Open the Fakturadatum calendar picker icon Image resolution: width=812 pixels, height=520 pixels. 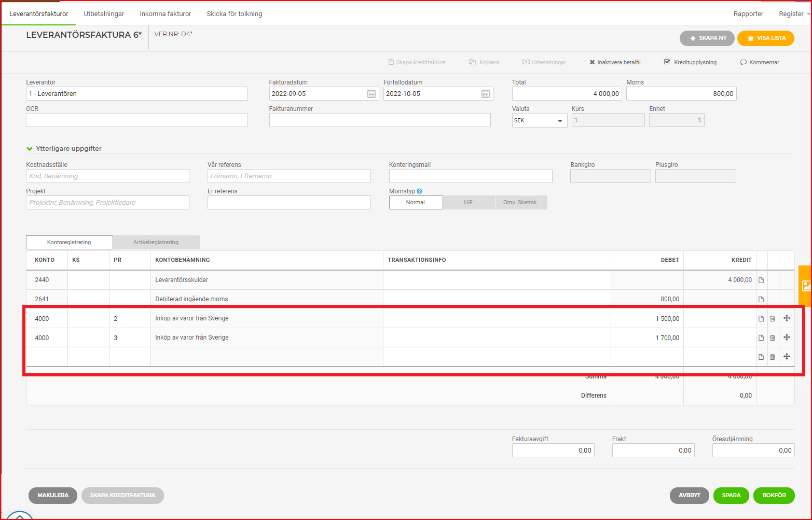pos(371,94)
